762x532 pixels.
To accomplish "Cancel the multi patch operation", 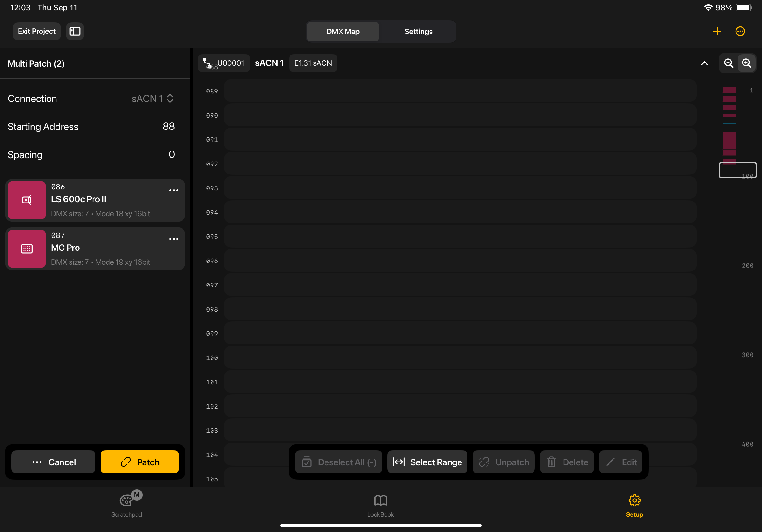I will (53, 462).
